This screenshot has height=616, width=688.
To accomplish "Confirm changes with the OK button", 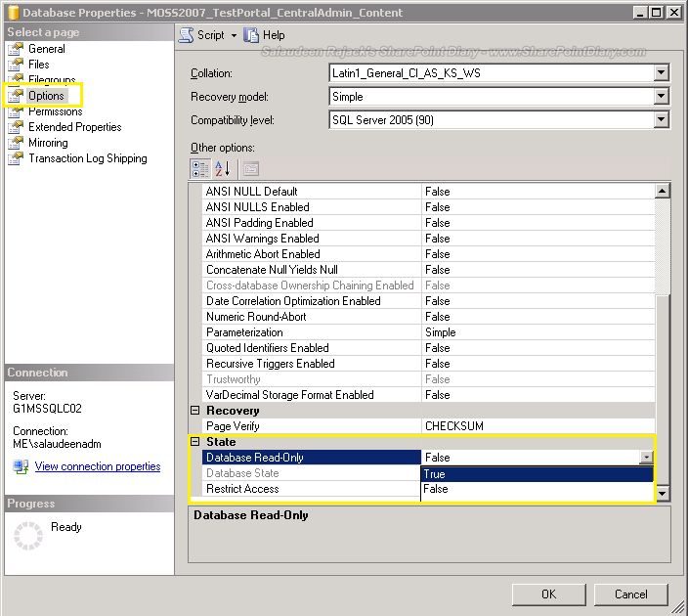I will coord(548,594).
